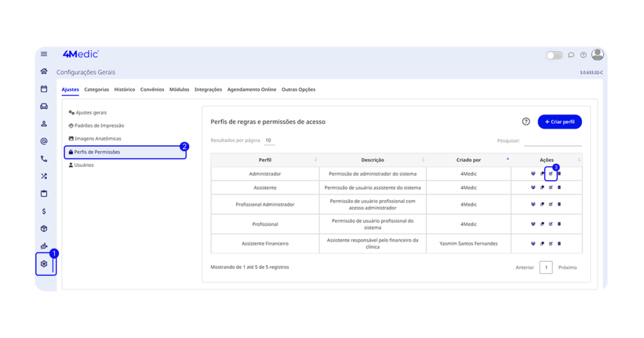Open the results per page dropdown
Screen dimensions: 644x338
click(x=269, y=140)
